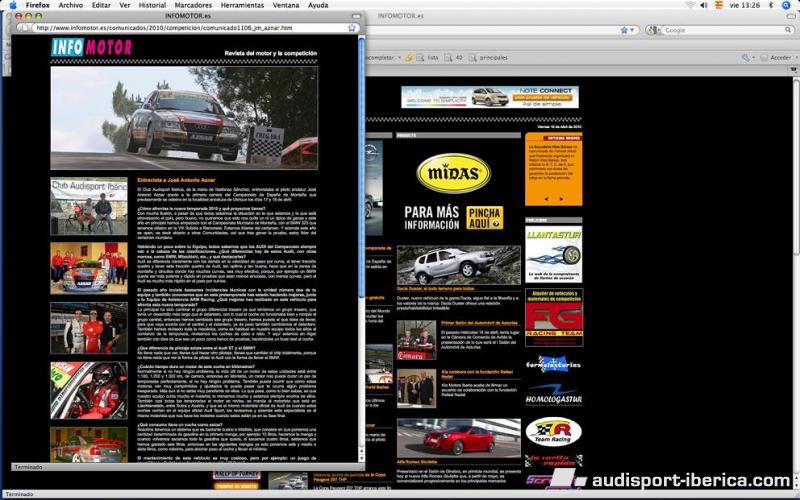Click the '40' toolbar button
The width and height of the screenshot is (800, 500).
pos(454,58)
